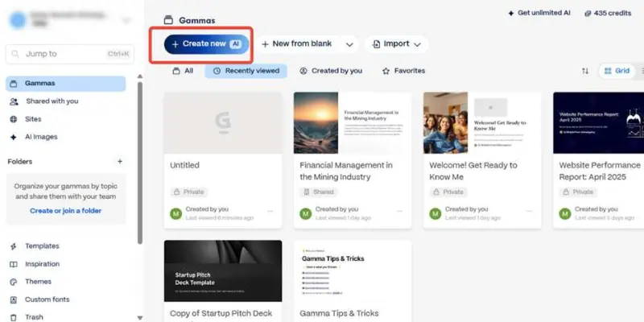Open Startup Pitch Deck Template thumbnail
The image size is (644, 322).
click(223, 271)
